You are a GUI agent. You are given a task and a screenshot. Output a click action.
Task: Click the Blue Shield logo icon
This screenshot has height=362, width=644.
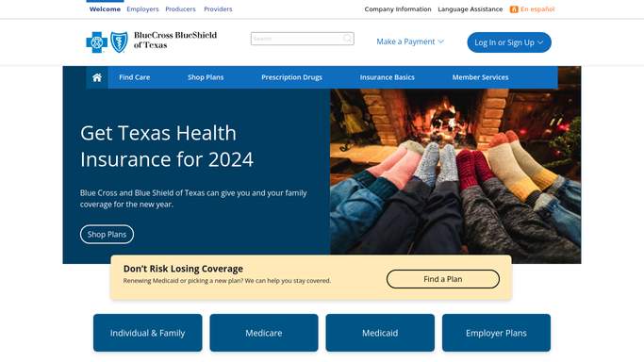119,42
